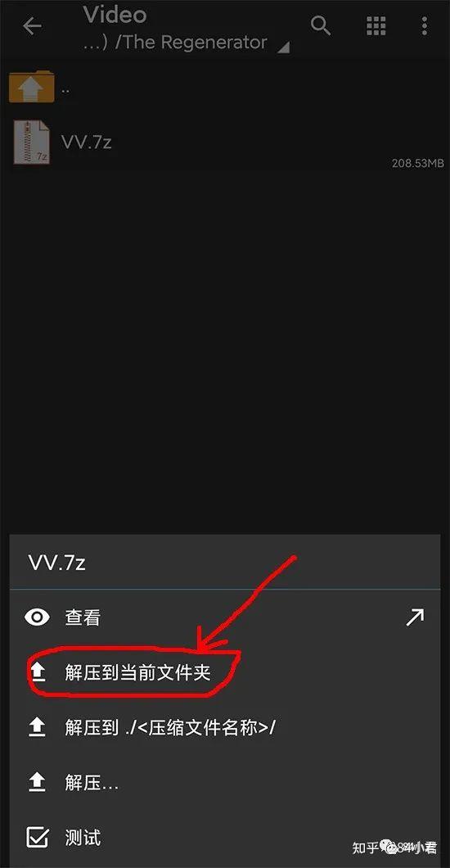Image resolution: width=450 pixels, height=868 pixels.
Task: Tap the back arrow icon
Action: click(32, 26)
